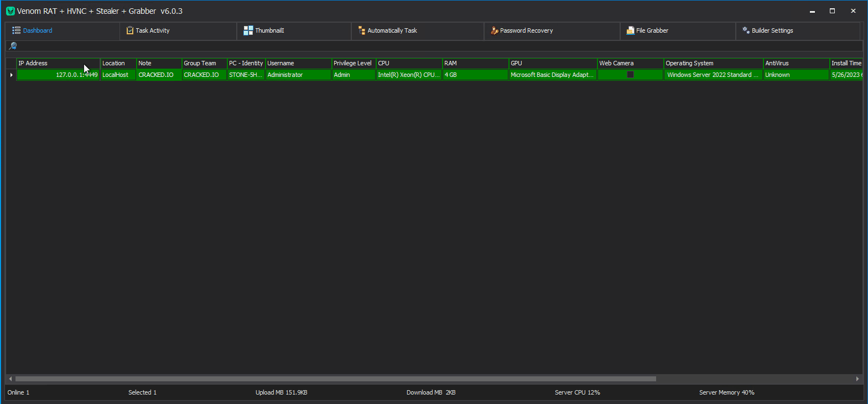
Task: Switch to the File Grabber tab
Action: pyautogui.click(x=678, y=30)
